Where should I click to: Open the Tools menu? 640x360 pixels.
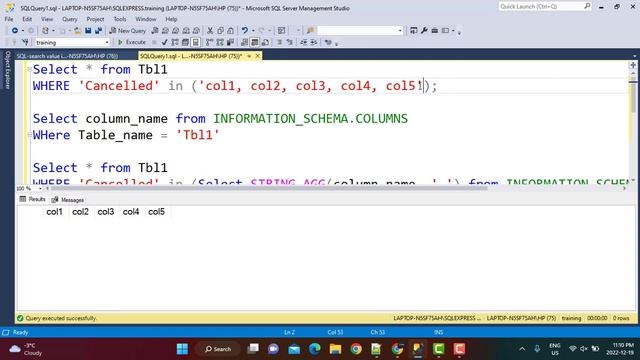tap(120, 19)
